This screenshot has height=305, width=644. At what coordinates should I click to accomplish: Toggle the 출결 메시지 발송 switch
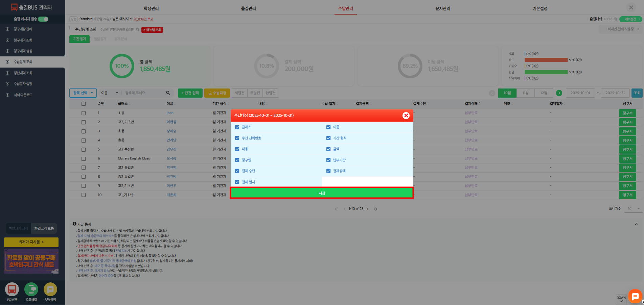(43, 19)
